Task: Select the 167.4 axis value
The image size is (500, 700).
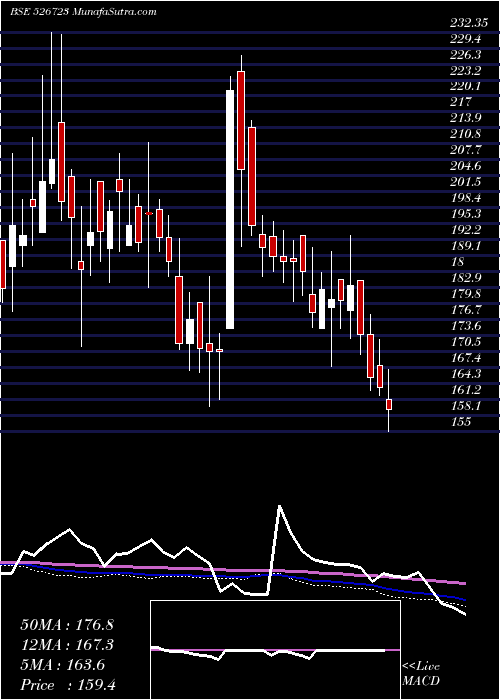Action: click(465, 358)
